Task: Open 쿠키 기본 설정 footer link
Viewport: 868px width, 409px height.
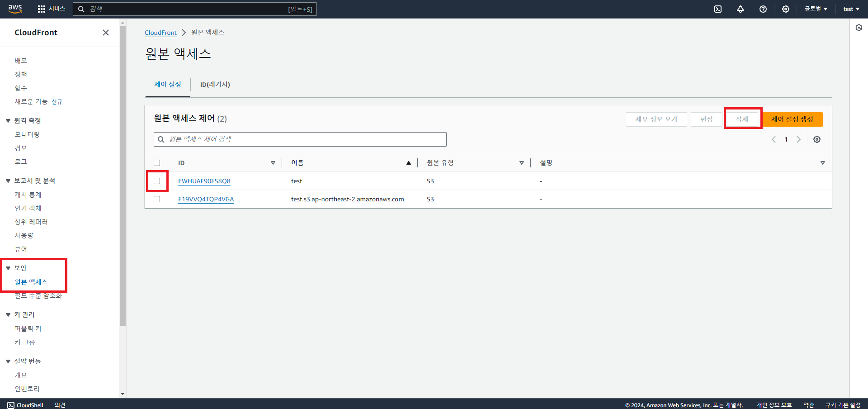Action: pyautogui.click(x=843, y=405)
